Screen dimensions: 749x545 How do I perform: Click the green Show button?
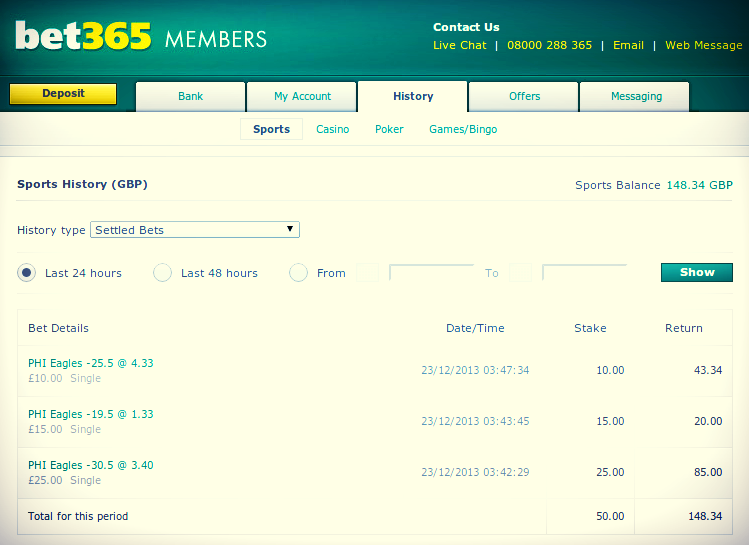[696, 272]
